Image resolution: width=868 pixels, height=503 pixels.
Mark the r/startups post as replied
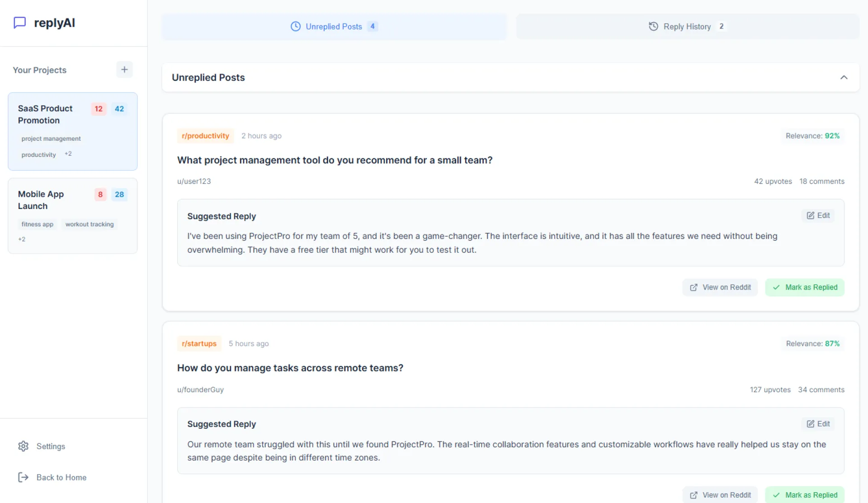(x=804, y=495)
